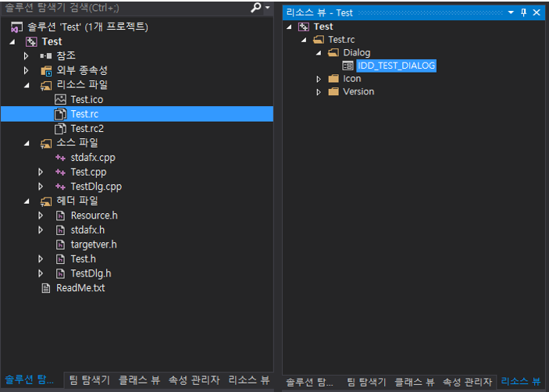Expand the TestDlg.h node
The image size is (549, 392).
click(x=41, y=273)
